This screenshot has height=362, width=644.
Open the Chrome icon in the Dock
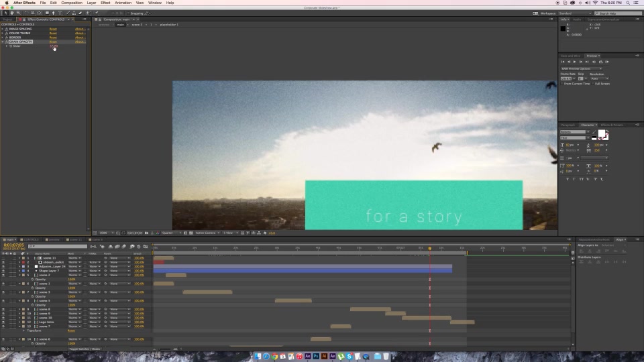click(x=274, y=356)
